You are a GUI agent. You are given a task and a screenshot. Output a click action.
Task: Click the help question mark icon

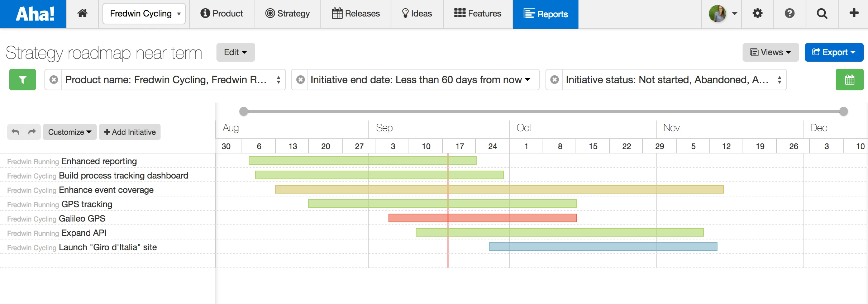(790, 14)
